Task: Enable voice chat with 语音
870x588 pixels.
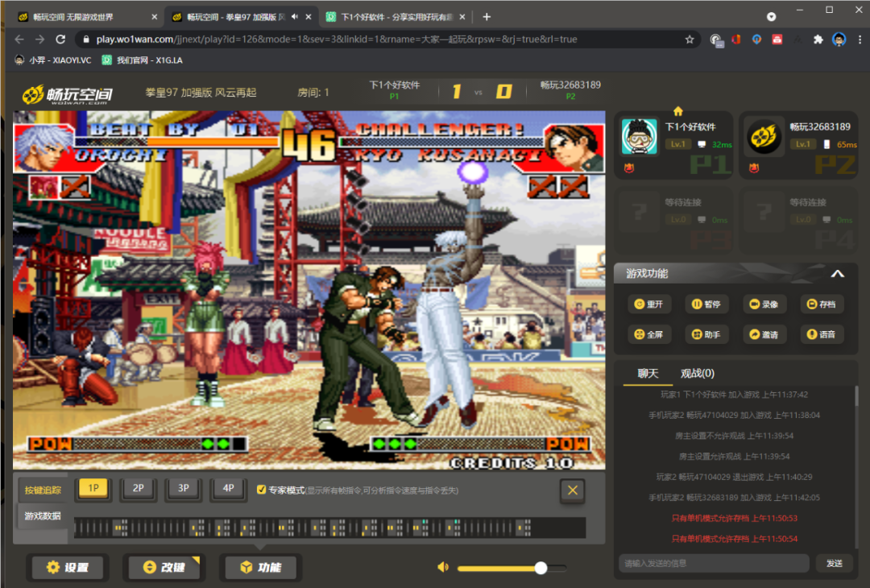Action: (x=821, y=334)
